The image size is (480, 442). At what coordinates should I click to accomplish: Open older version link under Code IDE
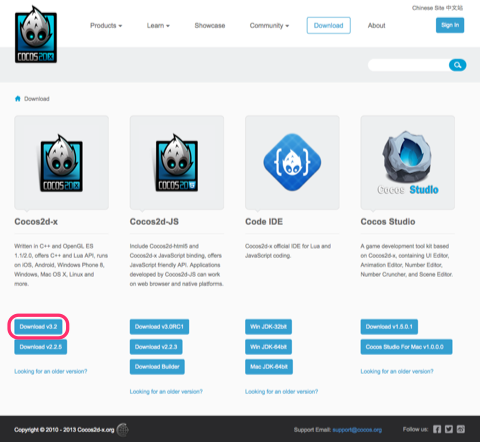(281, 392)
